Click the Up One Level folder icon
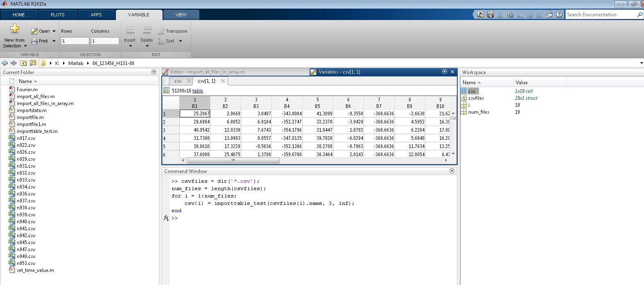Image resolution: width=644 pixels, height=285 pixels. (23, 63)
